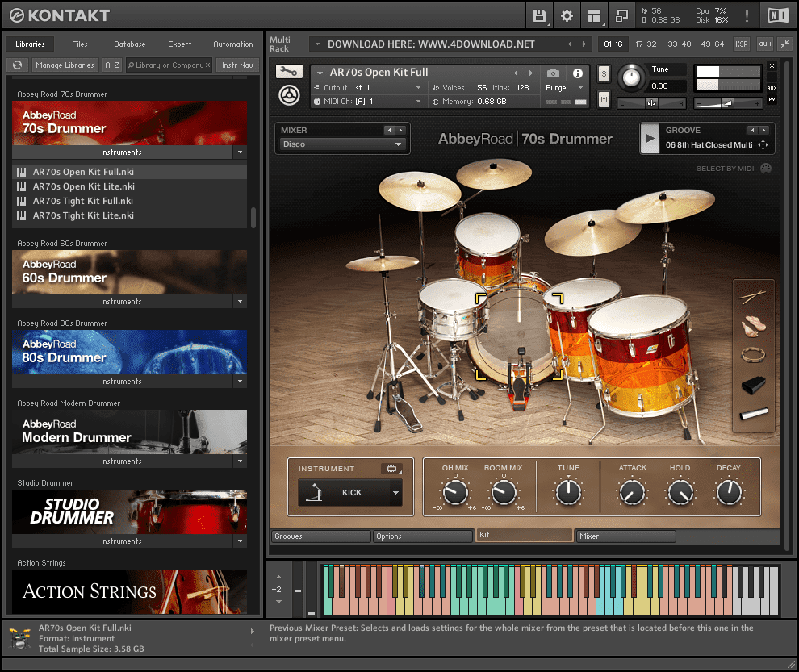The width and height of the screenshot is (799, 672).
Task: Go to previous groove arrow
Action: click(753, 131)
